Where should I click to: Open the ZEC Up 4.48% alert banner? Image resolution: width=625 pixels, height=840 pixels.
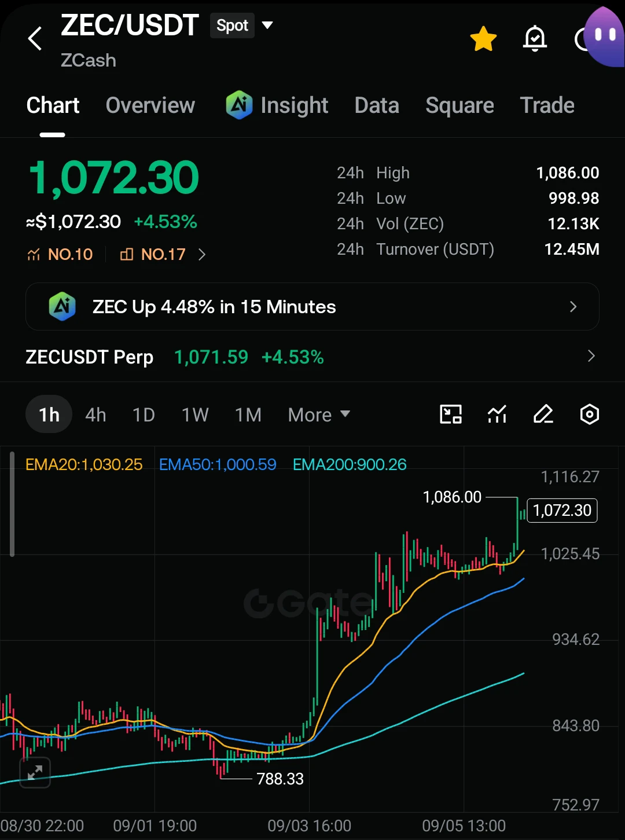(312, 306)
